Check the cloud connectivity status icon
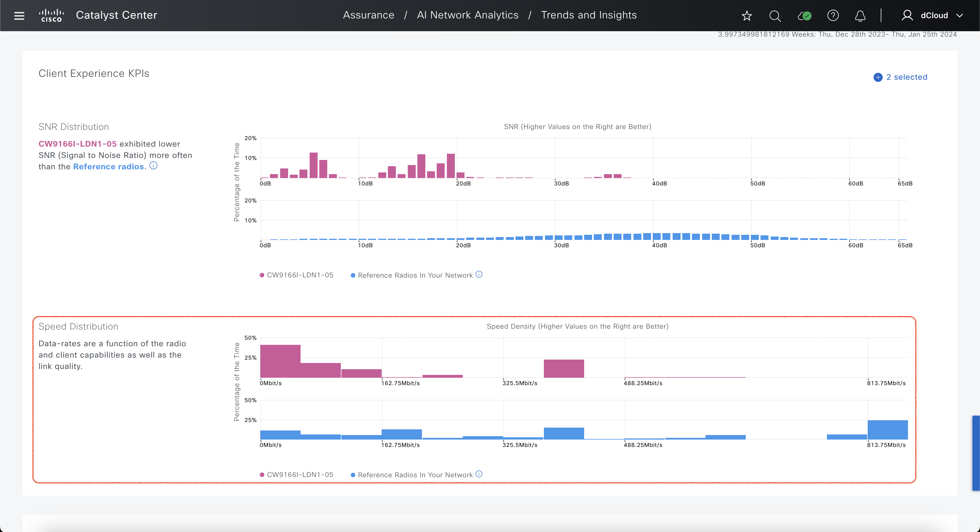The image size is (980, 532). [x=804, y=16]
